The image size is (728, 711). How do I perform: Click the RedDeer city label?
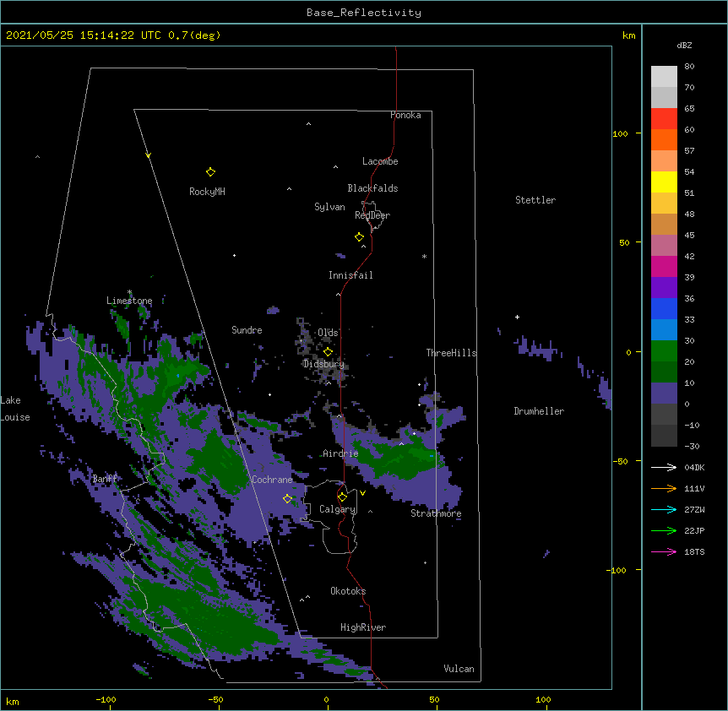click(372, 215)
